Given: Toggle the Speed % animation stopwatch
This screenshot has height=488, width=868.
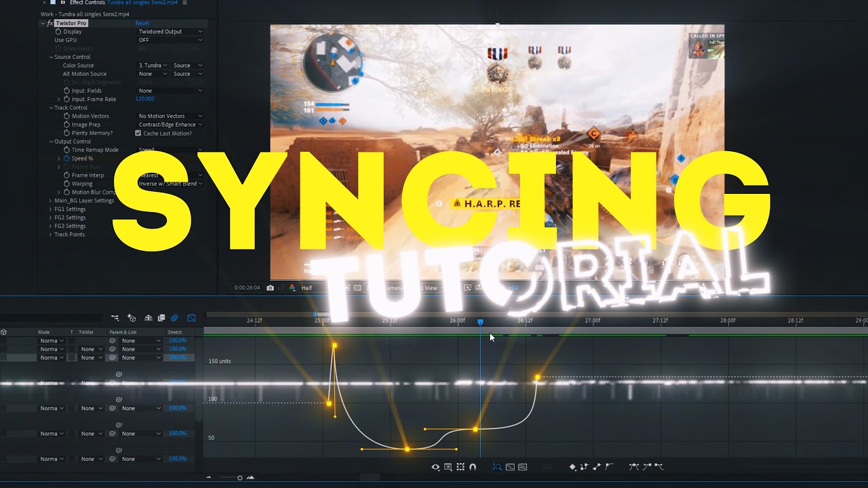Looking at the screenshot, I should tap(66, 159).
